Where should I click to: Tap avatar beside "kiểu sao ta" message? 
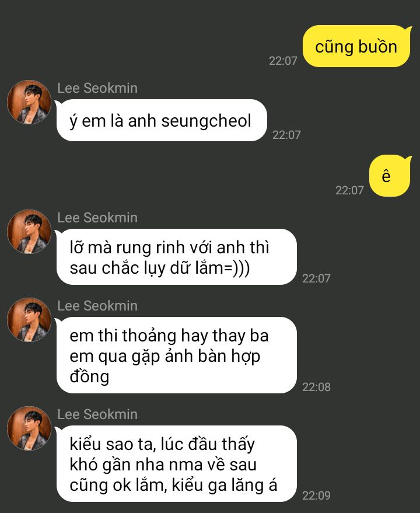29,428
